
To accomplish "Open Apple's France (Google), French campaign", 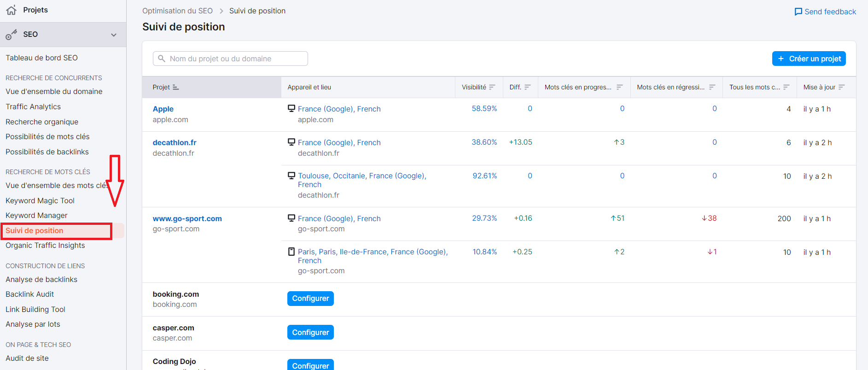I will click(339, 109).
